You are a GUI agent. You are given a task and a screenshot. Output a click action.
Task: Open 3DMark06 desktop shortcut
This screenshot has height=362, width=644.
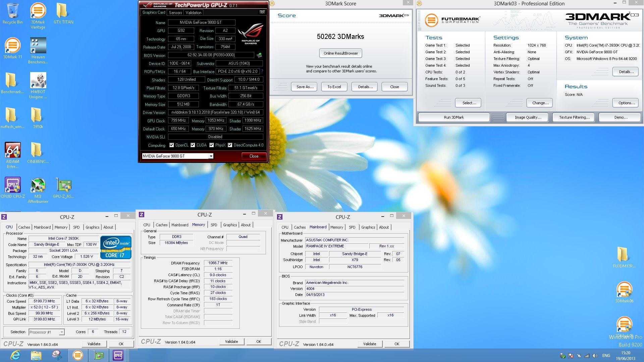click(624, 292)
